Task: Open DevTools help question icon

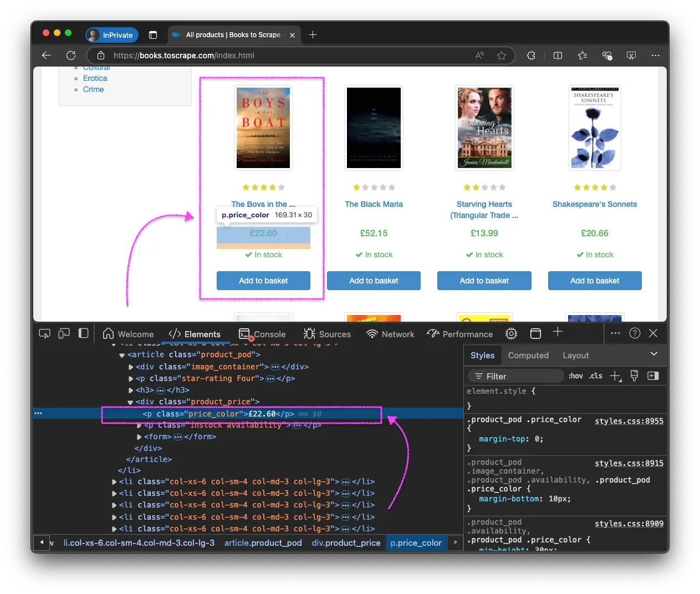Action: point(635,333)
